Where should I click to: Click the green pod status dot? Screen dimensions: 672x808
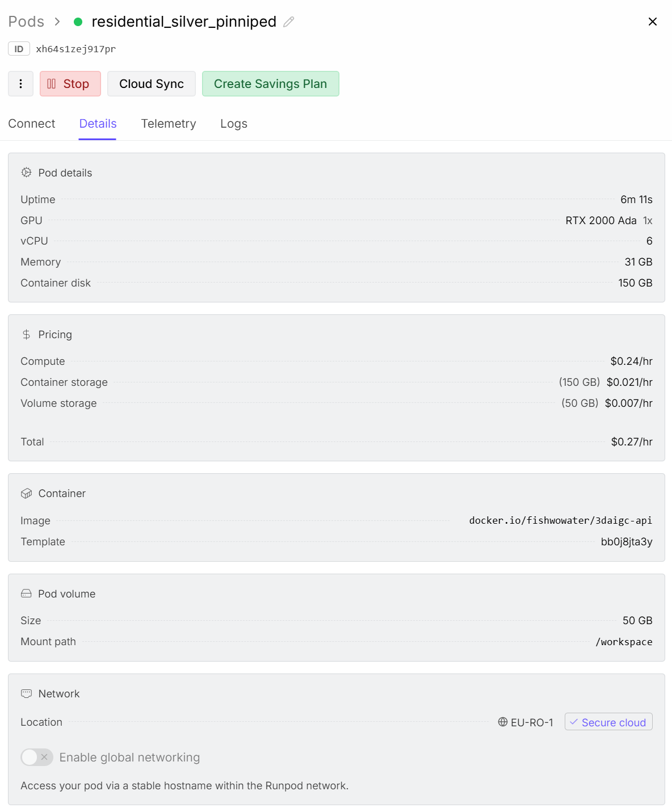(78, 22)
